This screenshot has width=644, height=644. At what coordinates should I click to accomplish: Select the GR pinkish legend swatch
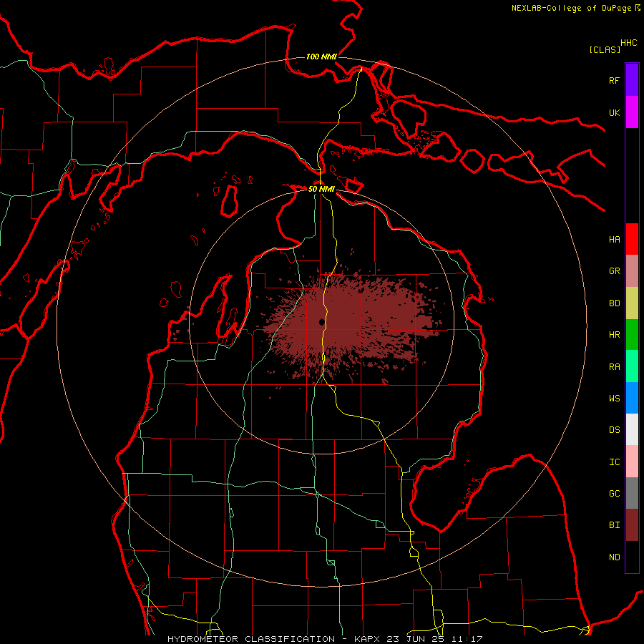point(632,271)
